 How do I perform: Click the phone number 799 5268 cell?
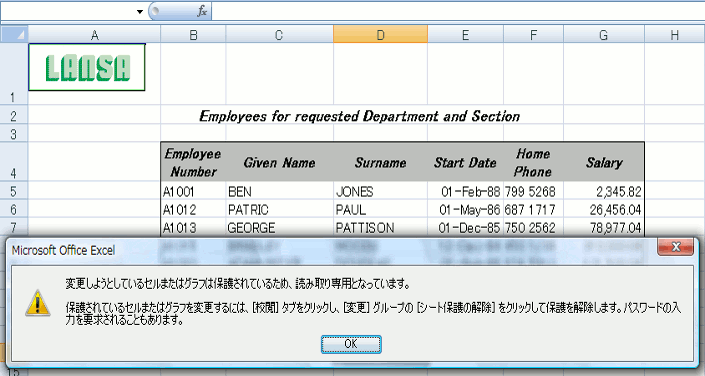point(533,192)
